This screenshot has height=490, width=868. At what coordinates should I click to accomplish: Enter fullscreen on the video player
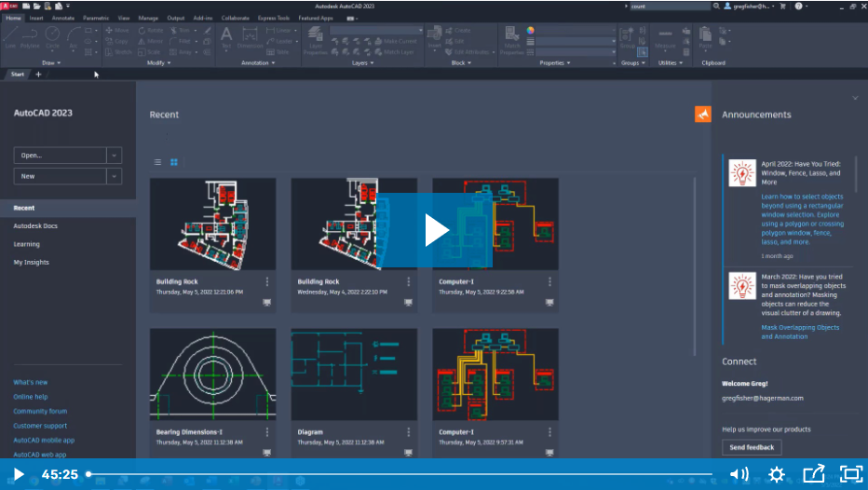851,474
